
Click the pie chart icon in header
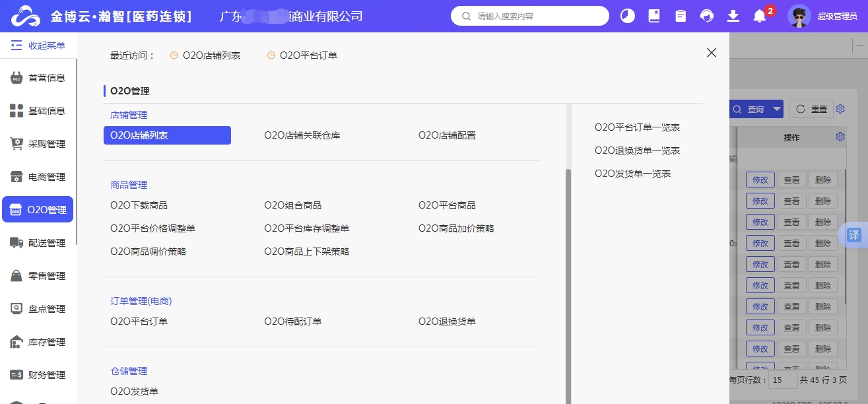point(627,16)
